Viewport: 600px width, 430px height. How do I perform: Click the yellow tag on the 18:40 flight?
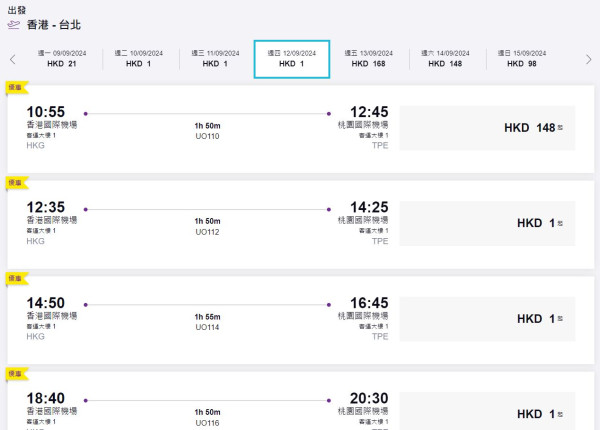pyautogui.click(x=14, y=373)
